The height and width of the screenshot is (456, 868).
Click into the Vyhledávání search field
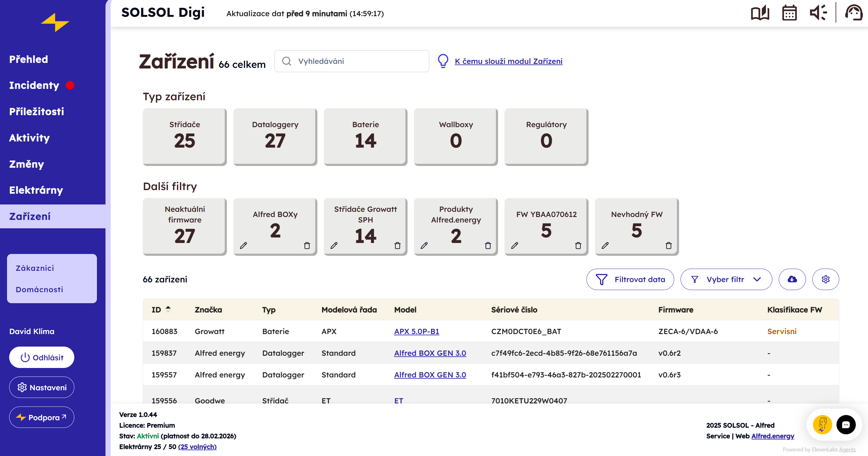(357, 61)
